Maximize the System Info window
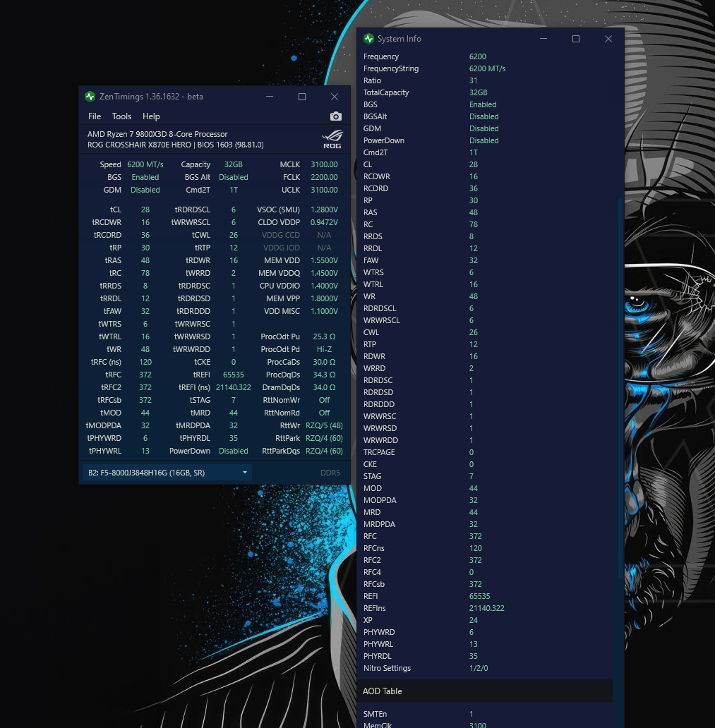Image resolution: width=715 pixels, height=728 pixels. [576, 39]
